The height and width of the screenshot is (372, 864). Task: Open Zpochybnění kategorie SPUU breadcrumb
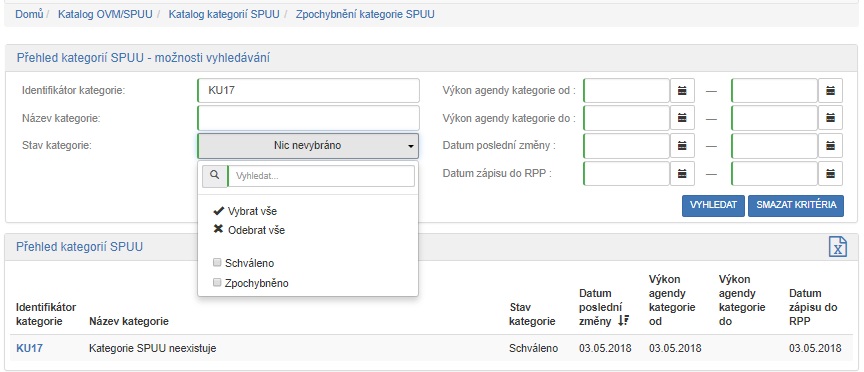coord(365,14)
